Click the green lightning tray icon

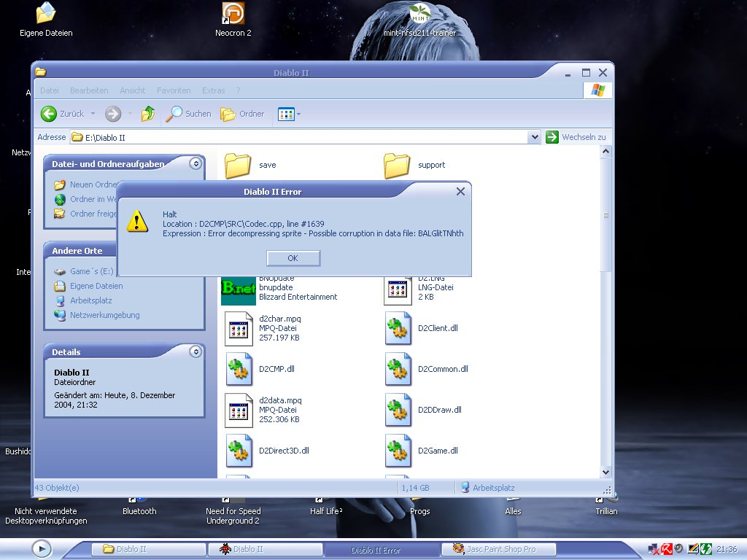[705, 549]
